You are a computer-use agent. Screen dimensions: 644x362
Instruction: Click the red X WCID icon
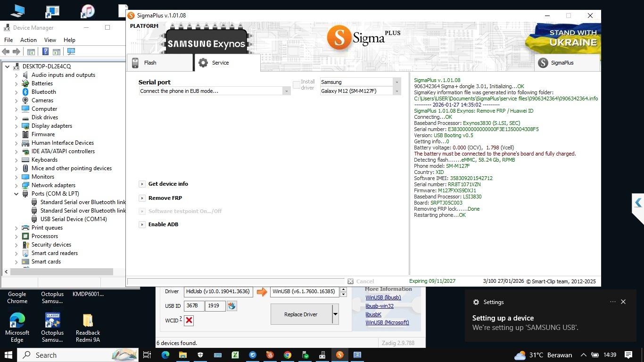189,321
